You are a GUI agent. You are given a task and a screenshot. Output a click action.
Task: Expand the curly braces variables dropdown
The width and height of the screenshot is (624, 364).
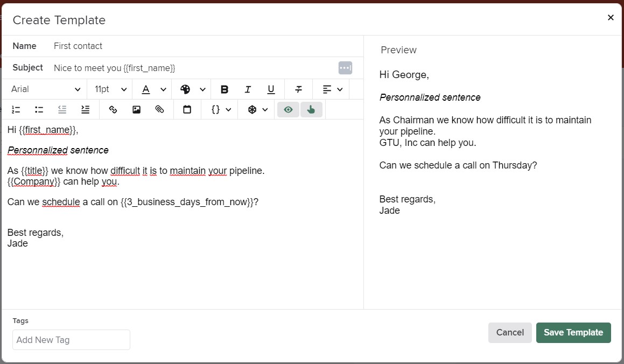click(221, 109)
